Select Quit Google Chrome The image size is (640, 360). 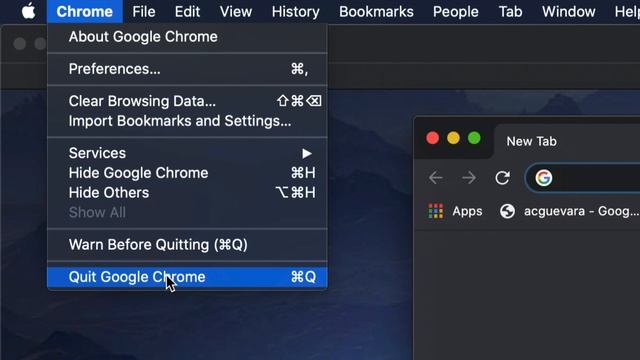tap(187, 277)
